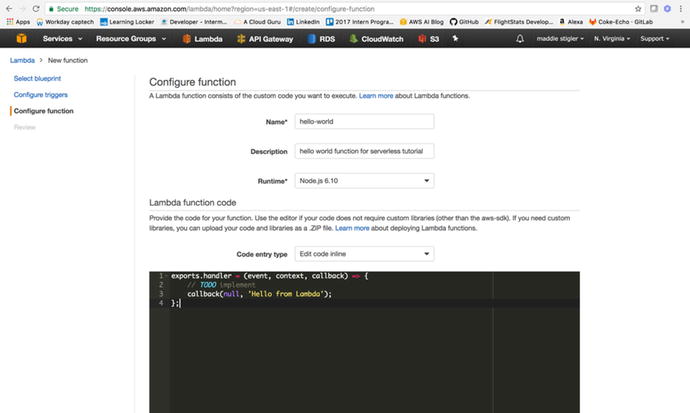Click the New function breadcrumb text
The width and height of the screenshot is (690, 413).
(68, 60)
